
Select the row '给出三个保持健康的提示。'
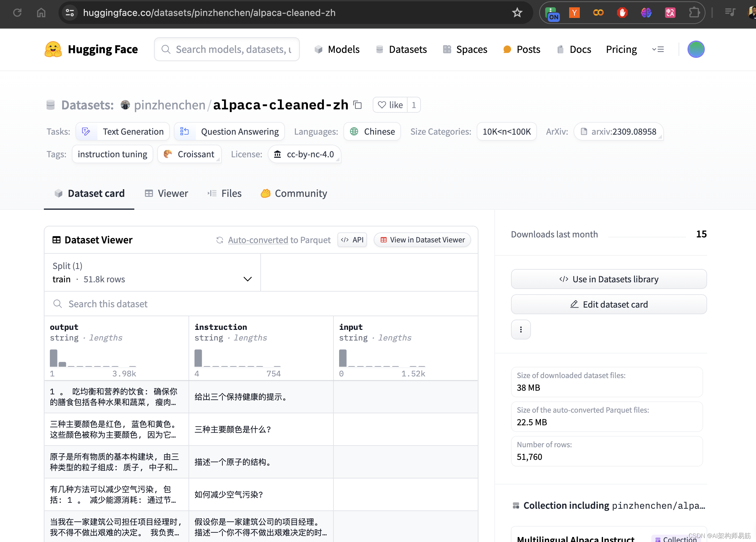(x=261, y=397)
